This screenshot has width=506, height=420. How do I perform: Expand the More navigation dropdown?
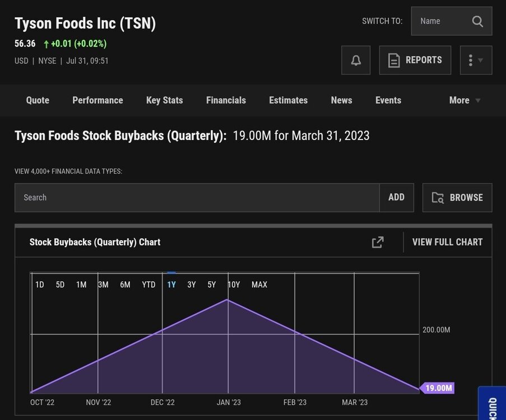(465, 100)
